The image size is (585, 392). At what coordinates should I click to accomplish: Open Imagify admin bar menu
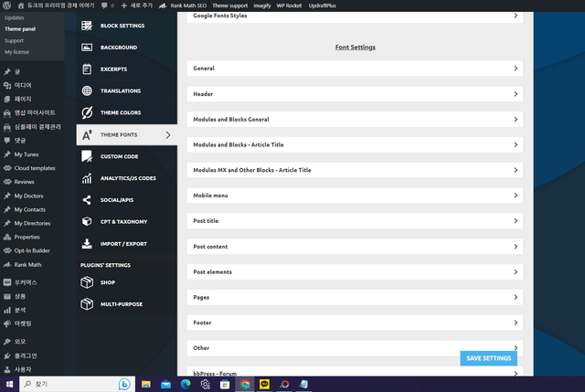coord(262,5)
